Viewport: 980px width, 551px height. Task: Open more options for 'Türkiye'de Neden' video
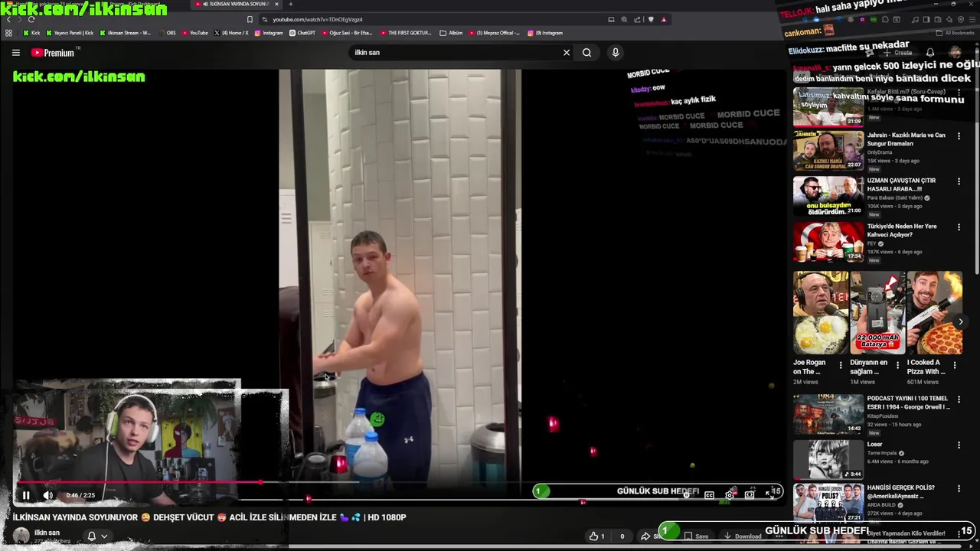[959, 227]
